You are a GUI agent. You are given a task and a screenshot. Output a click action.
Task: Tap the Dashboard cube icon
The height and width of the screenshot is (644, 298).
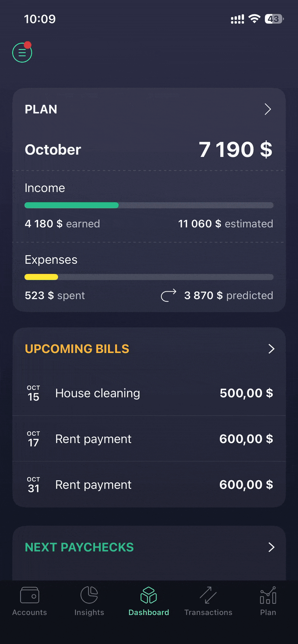[x=149, y=595]
